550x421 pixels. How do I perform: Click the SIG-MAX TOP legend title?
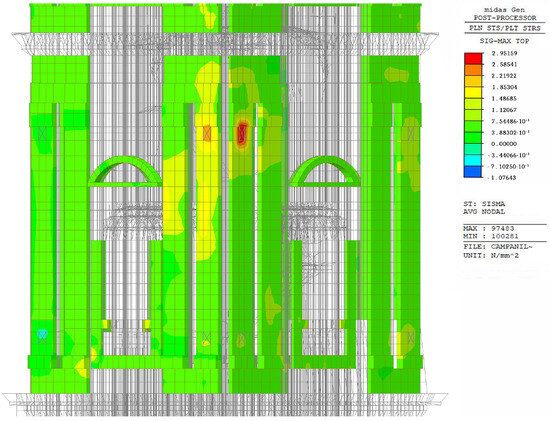[x=504, y=41]
